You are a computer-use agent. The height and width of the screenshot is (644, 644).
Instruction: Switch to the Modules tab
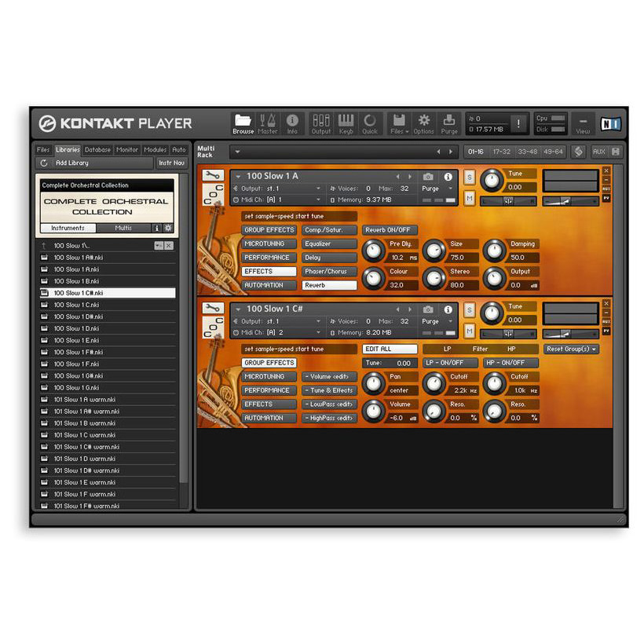point(156,149)
